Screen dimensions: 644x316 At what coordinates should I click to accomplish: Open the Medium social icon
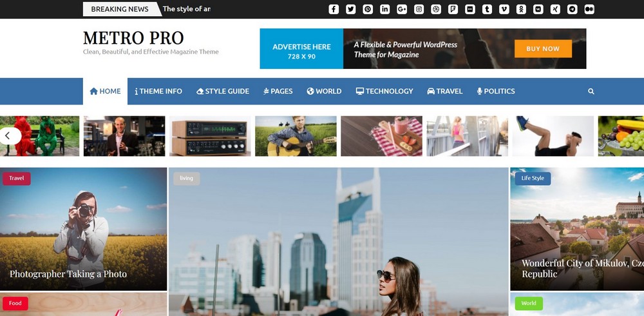(x=589, y=9)
